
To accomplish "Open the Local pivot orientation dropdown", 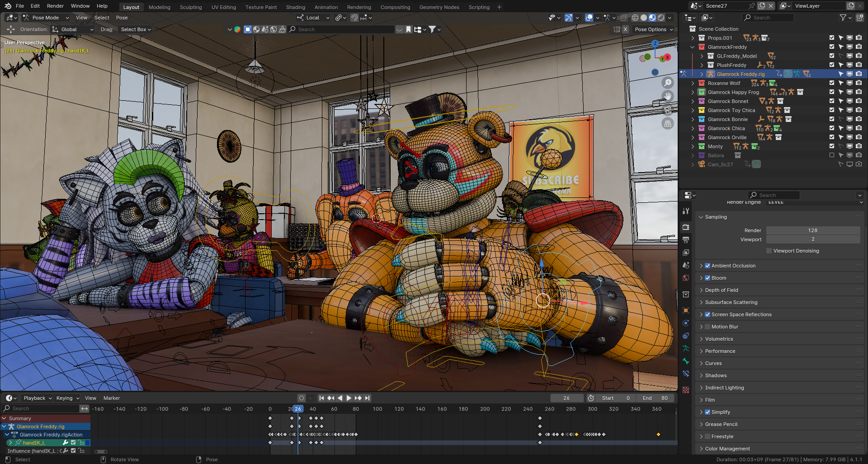I will [313, 18].
